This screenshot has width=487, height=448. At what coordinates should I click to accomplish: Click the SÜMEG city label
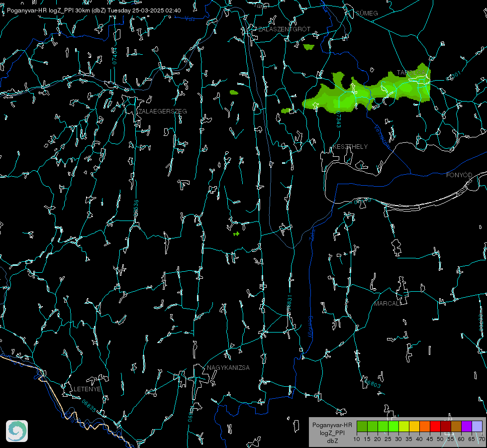pyautogui.click(x=367, y=13)
